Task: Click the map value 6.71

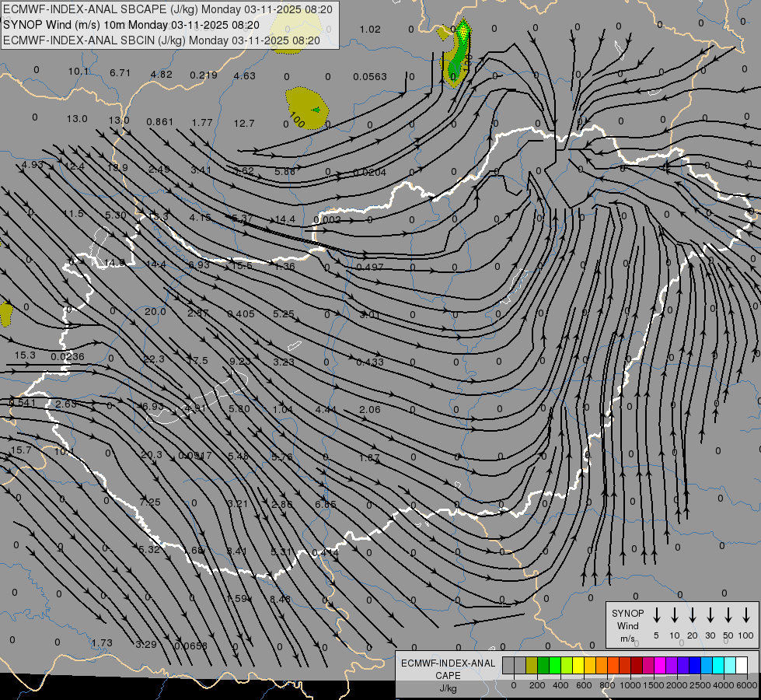Action: [120, 73]
